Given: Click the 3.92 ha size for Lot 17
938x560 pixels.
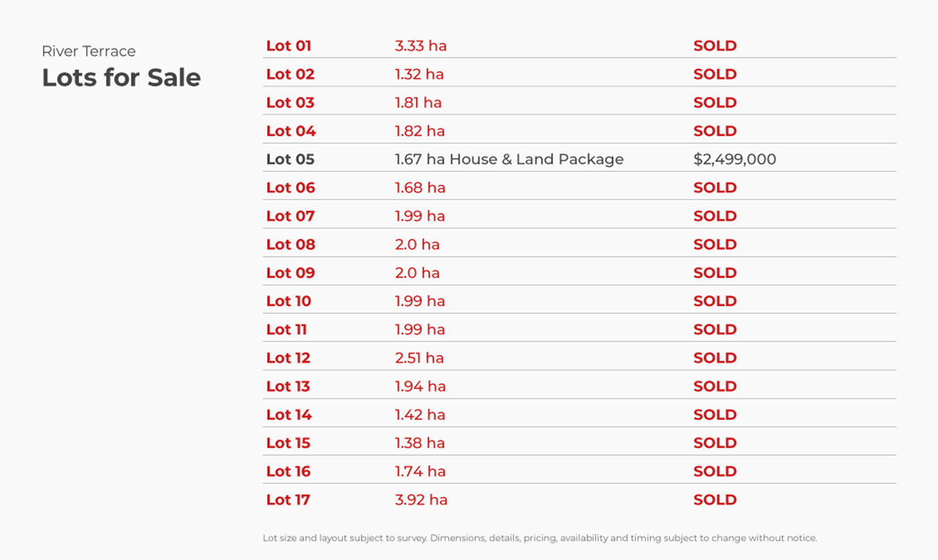Looking at the screenshot, I should click(421, 500).
